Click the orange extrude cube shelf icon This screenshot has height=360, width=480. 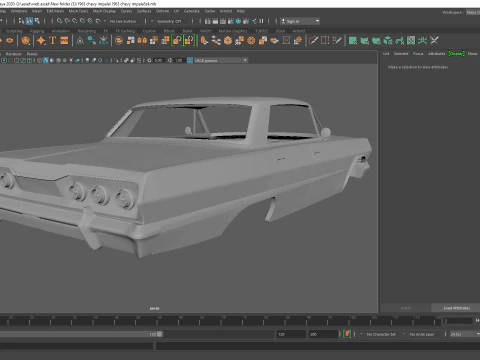click(x=263, y=41)
